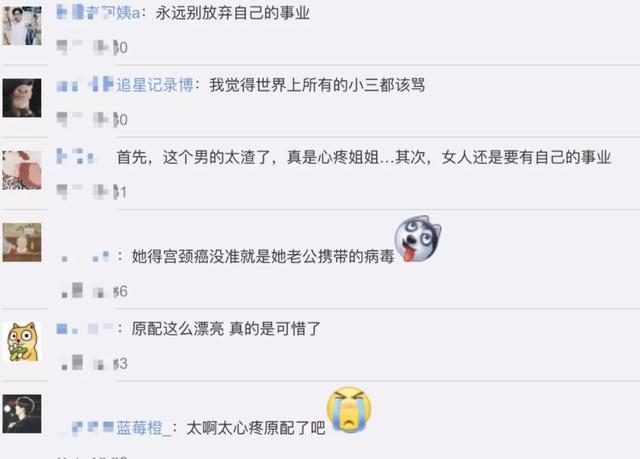Open avatar next to 宫颈癌 comment
The width and height of the screenshot is (640, 459).
click(22, 242)
